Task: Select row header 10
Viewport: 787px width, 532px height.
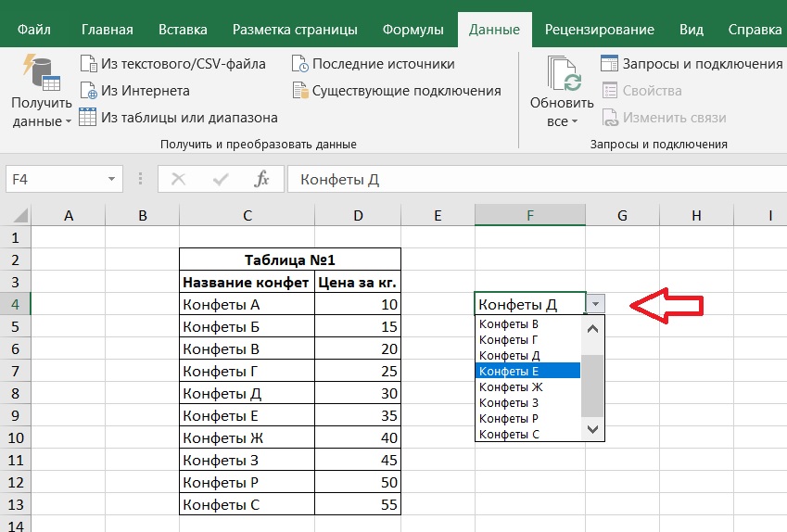Action: click(x=15, y=437)
